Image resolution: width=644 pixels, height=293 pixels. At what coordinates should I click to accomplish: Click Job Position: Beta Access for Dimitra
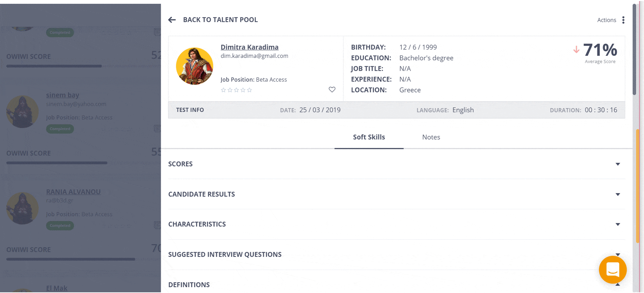[254, 80]
